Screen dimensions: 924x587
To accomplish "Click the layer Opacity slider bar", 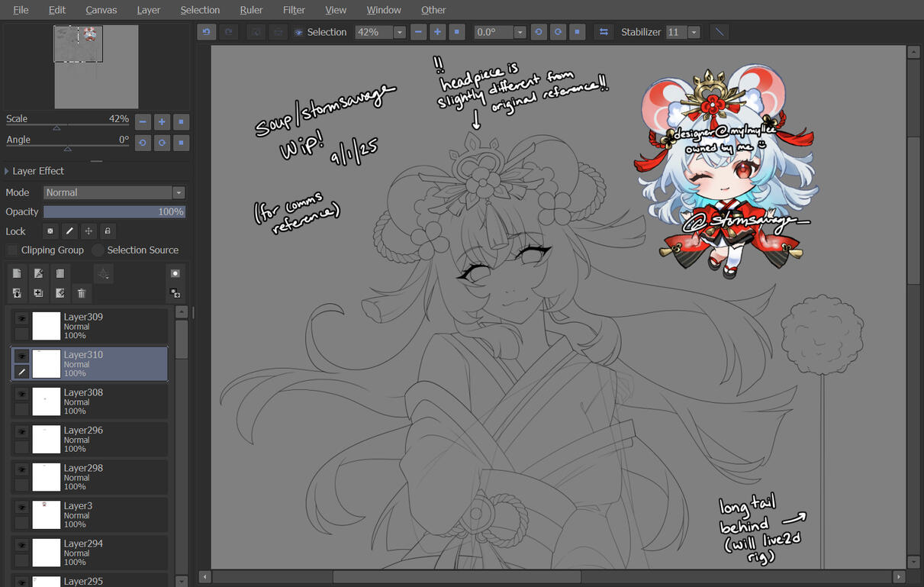I will (114, 212).
